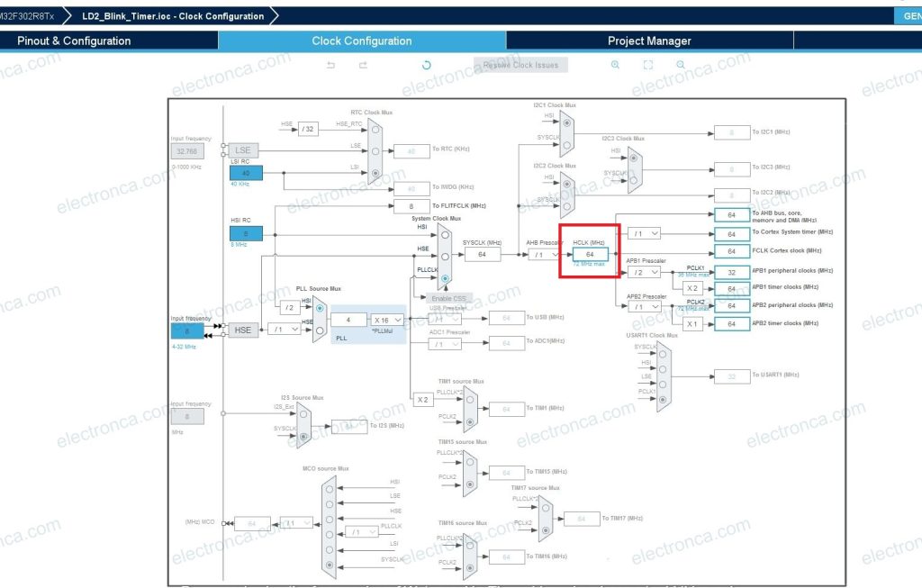Click the HSE oscillator block
Image resolution: width=922 pixels, height=588 pixels.
point(242,330)
